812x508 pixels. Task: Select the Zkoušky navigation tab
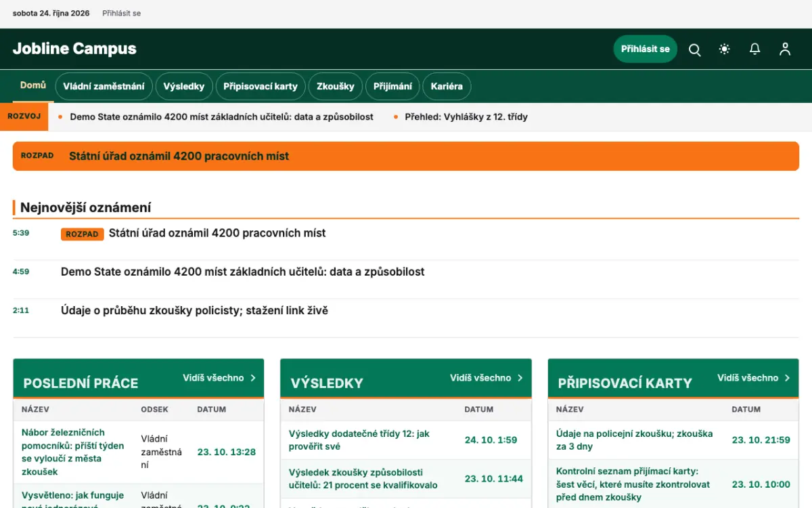coord(336,87)
